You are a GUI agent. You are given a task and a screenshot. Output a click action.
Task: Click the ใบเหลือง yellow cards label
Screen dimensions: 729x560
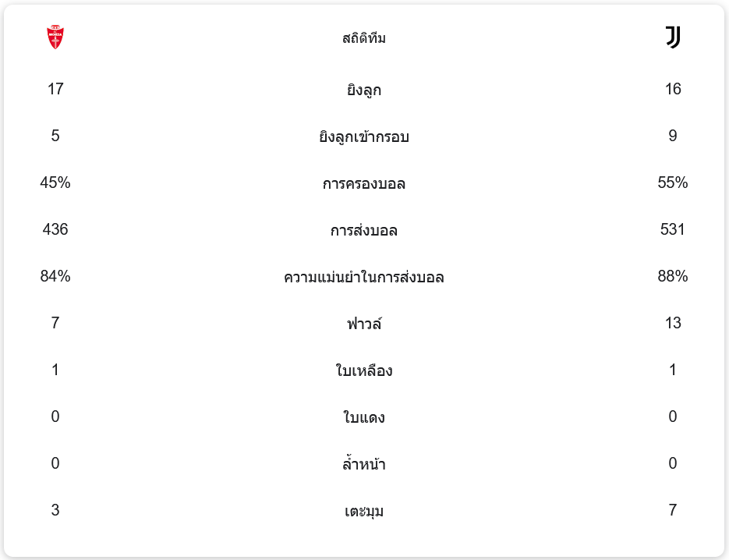(364, 370)
